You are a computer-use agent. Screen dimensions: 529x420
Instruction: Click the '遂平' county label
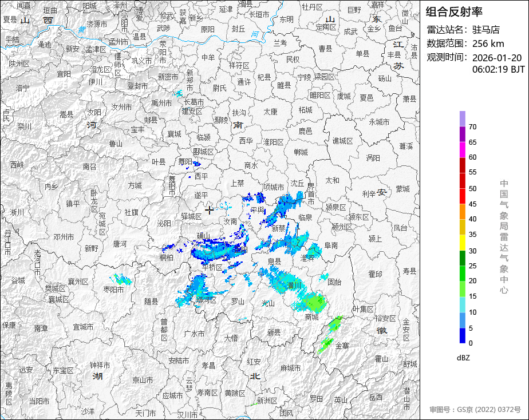point(202,195)
